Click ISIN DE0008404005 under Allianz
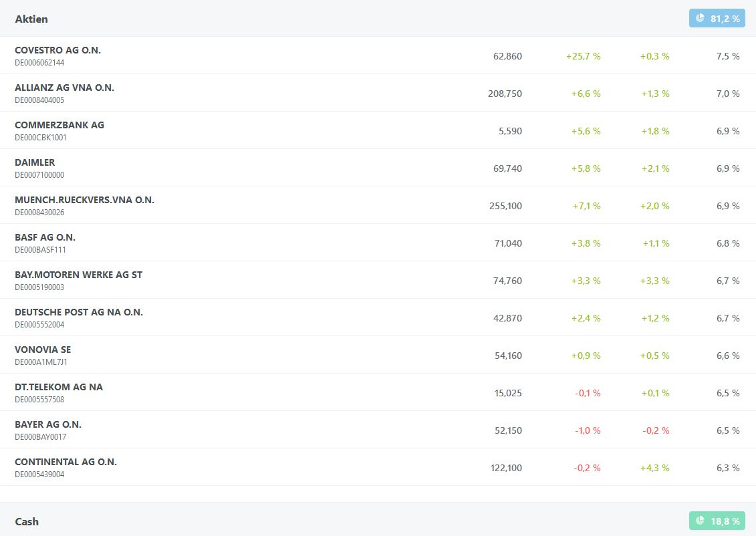Viewport: 756px width, 536px height. 39,100
